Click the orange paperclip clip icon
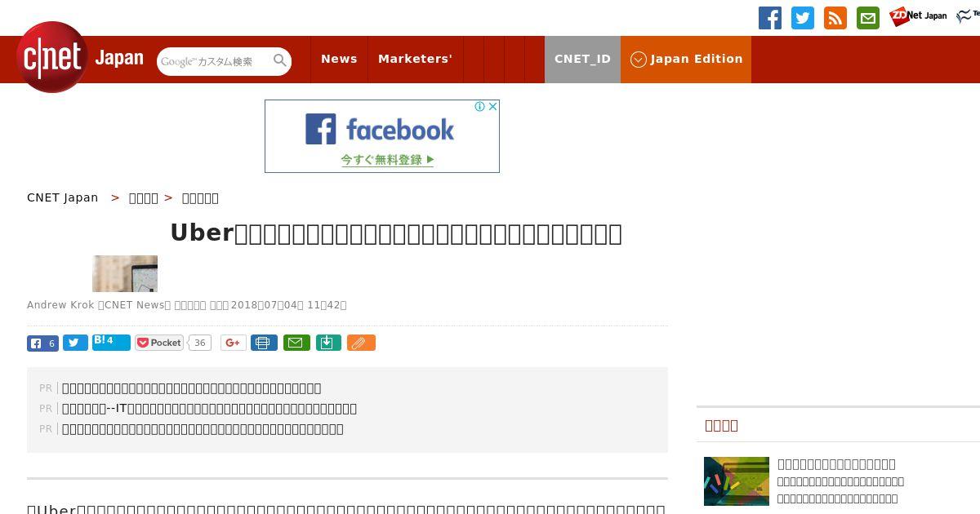This screenshot has width=980, height=514. [x=361, y=343]
